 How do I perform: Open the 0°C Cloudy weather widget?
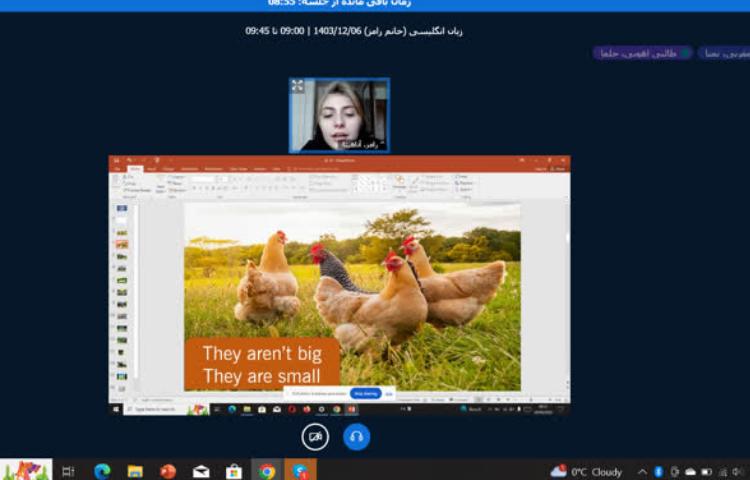(x=586, y=472)
